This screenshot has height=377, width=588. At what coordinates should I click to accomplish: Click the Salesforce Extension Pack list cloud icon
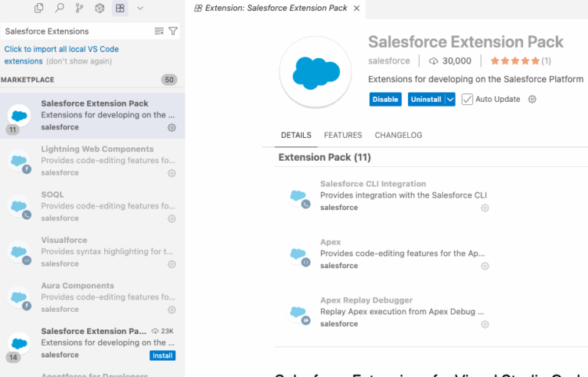[x=19, y=116]
